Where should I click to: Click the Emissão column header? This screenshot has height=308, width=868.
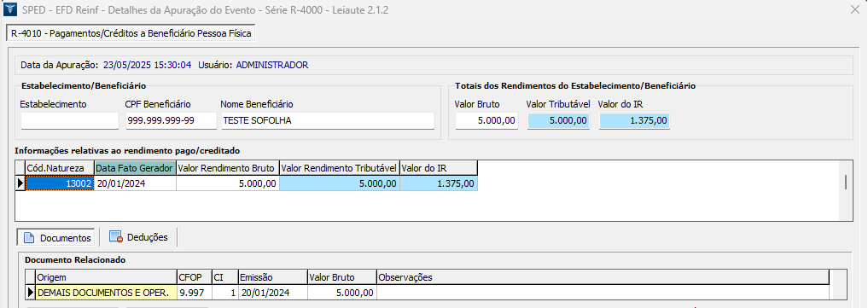pyautogui.click(x=272, y=277)
